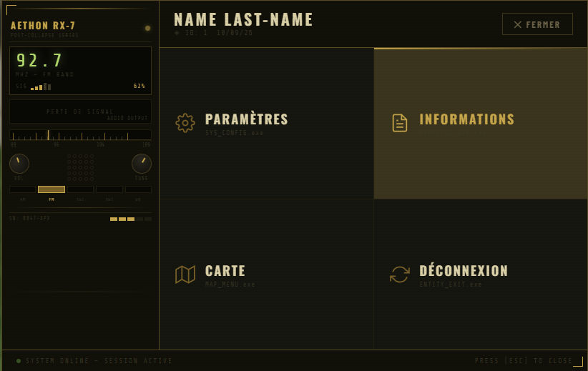The image size is (588, 371).
Task: Click the diamond icon before ID
Action: tap(177, 33)
